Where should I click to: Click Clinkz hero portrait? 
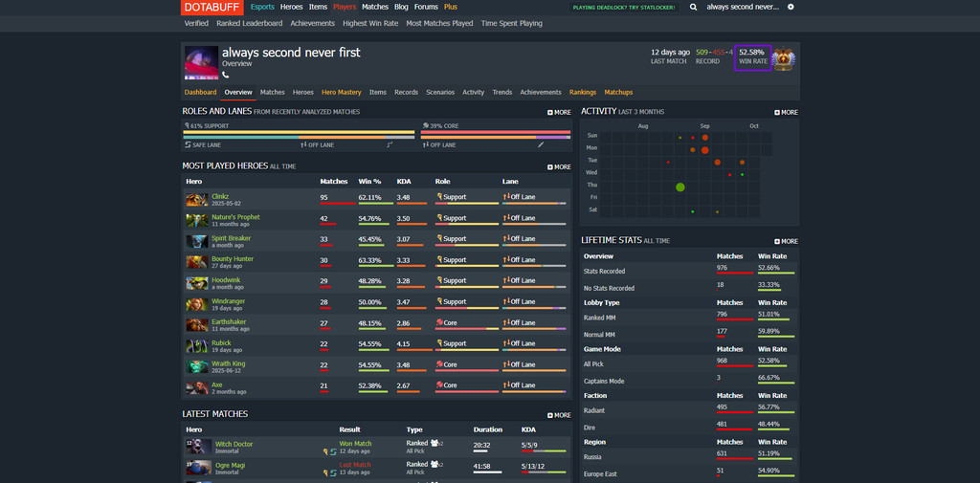click(x=197, y=200)
